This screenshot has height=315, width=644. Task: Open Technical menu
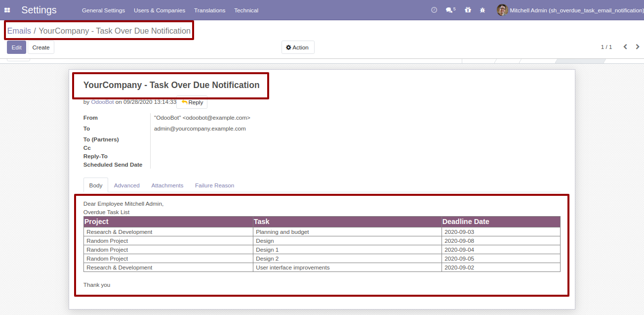pos(246,10)
